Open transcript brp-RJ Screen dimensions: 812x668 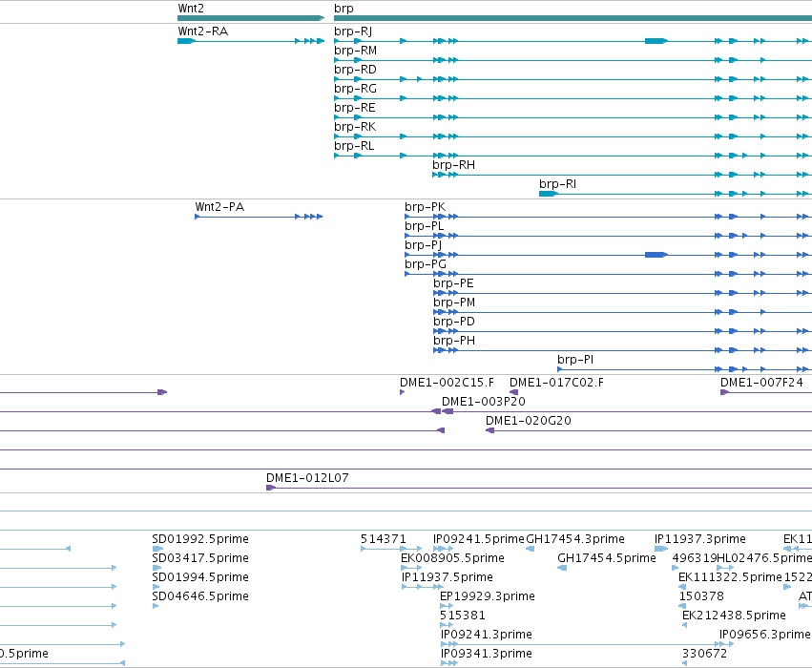point(353,31)
